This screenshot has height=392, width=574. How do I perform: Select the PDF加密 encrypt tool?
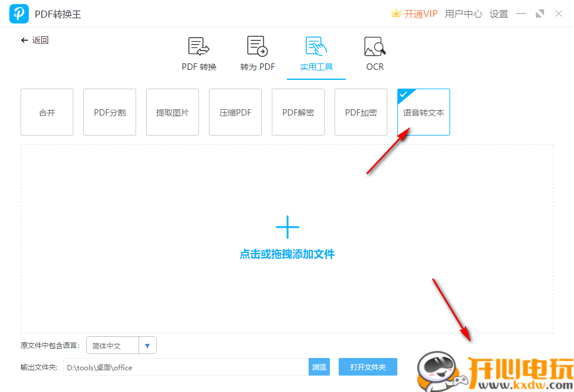360,111
